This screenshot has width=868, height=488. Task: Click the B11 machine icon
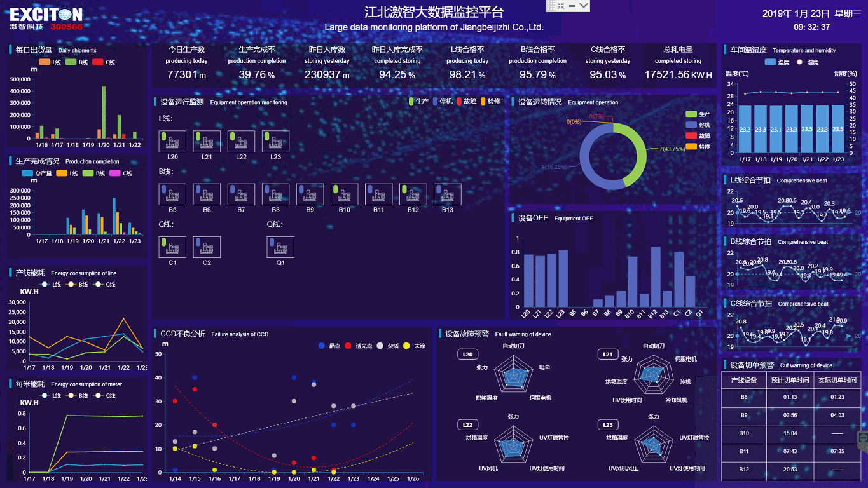click(378, 194)
